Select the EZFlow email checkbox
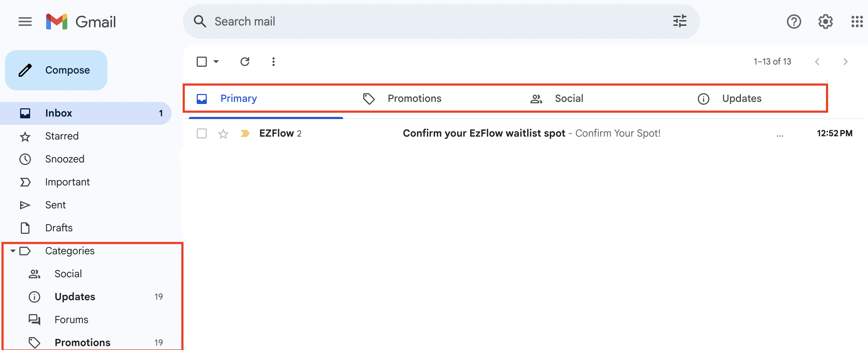This screenshot has width=868, height=350. click(202, 133)
